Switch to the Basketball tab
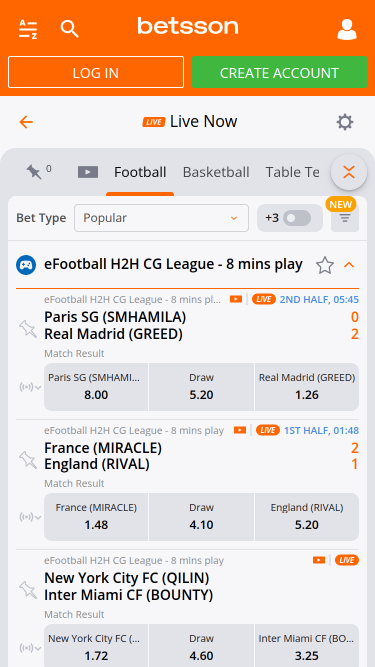 pyautogui.click(x=216, y=172)
